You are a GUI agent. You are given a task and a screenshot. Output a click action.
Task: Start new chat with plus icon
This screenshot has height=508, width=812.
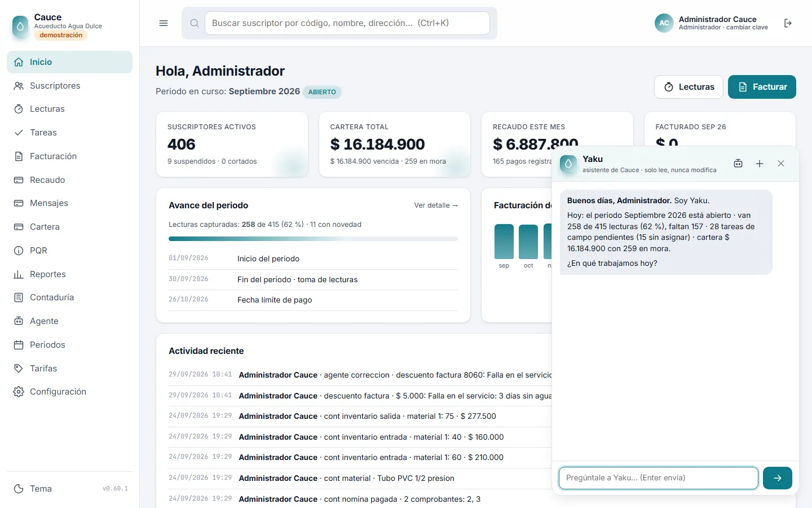point(760,164)
